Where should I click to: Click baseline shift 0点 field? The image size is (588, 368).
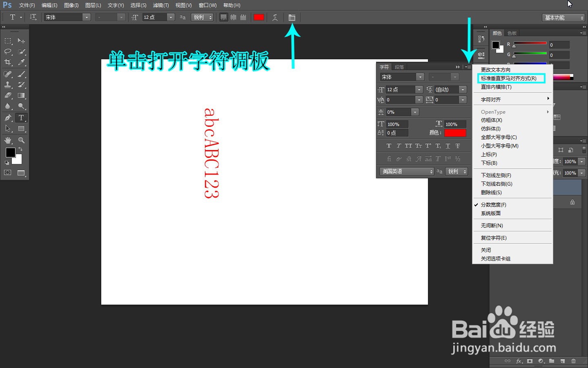click(397, 133)
